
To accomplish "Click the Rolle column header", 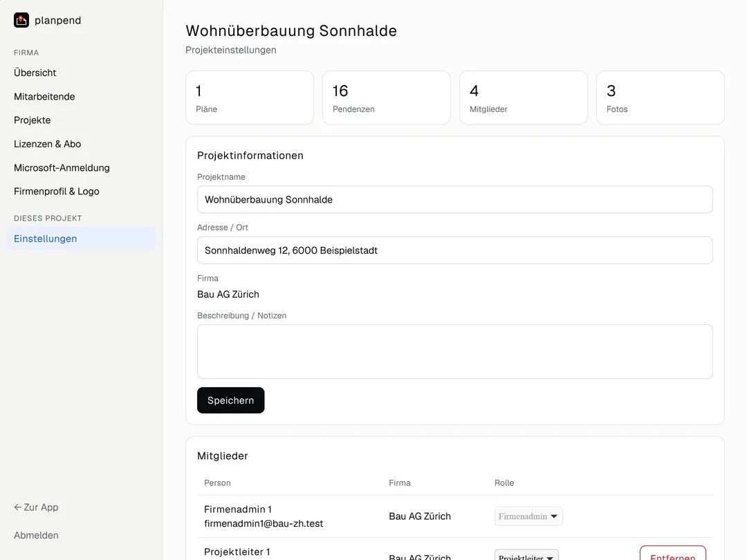I will coord(504,483).
